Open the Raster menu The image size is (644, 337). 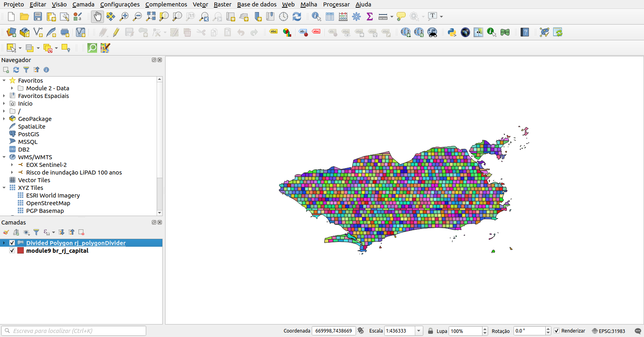(222, 4)
